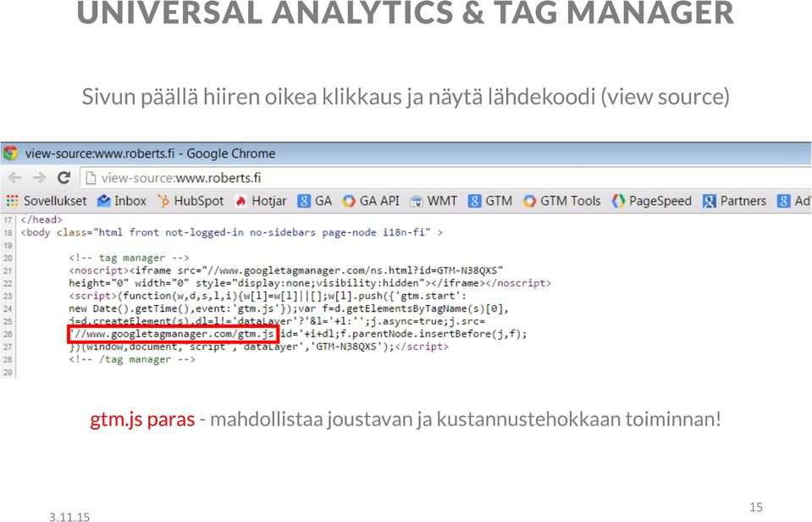Click f.parentNode.insertBefore(j,f) on line 26

coord(431,335)
